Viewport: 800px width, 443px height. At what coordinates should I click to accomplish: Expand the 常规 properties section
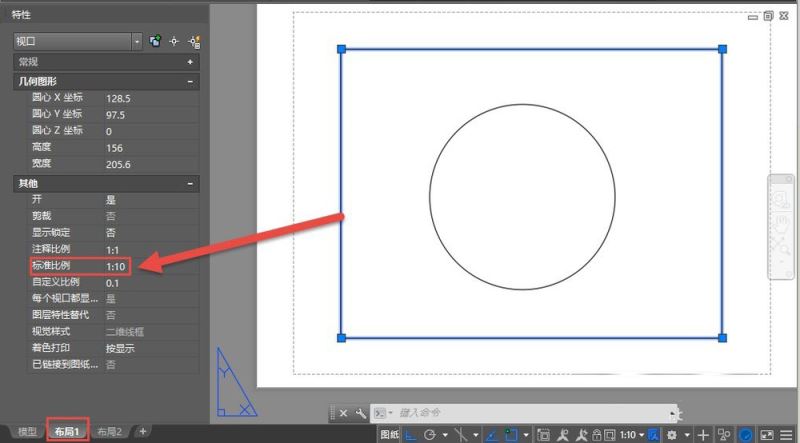coord(190,62)
